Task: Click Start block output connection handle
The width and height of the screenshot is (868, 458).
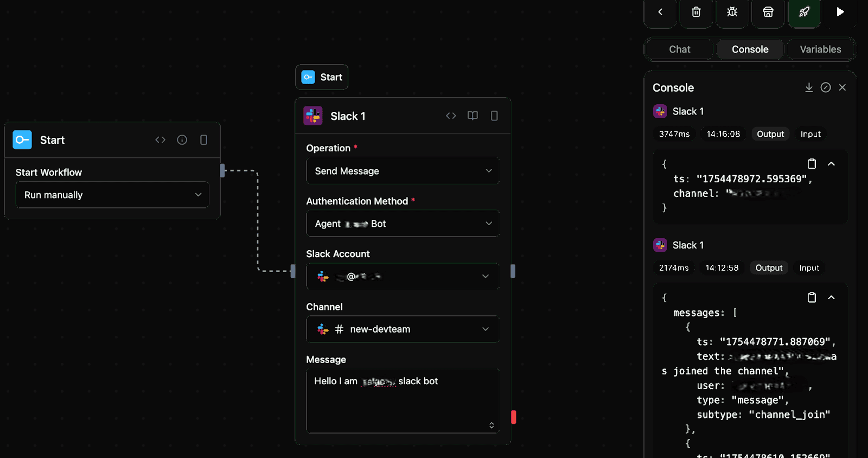Action: tap(222, 170)
